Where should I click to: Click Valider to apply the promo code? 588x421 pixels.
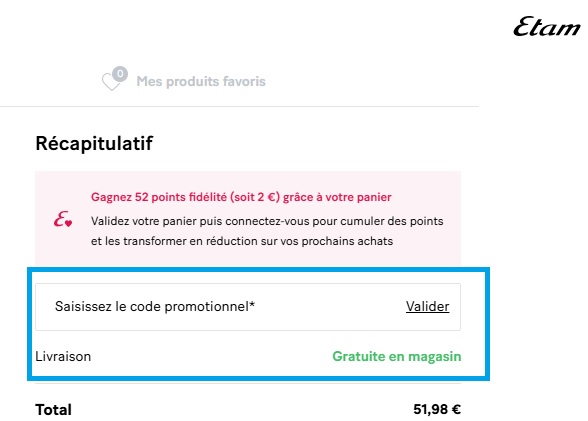tap(428, 307)
